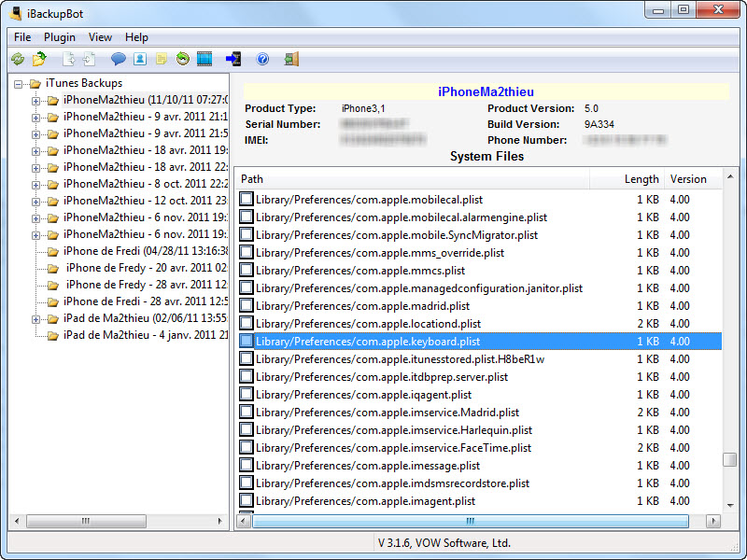Click the iTunes Backups root folder icon
This screenshot has height=560, width=747.
coord(35,84)
